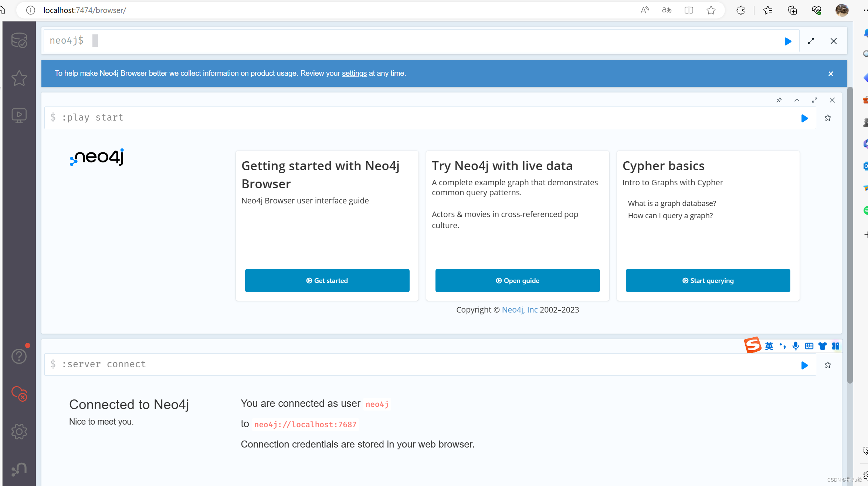Open the About Neo4j sidebar icon
Image resolution: width=868 pixels, height=486 pixels.
click(19, 469)
